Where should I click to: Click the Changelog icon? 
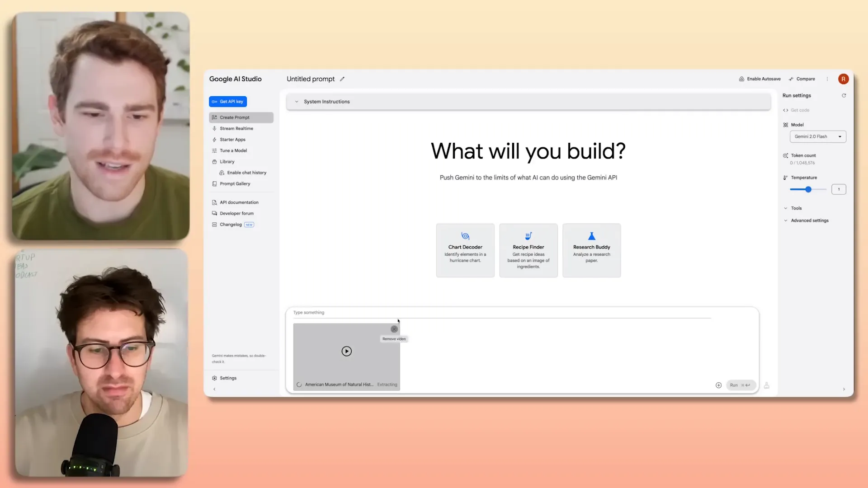click(214, 225)
